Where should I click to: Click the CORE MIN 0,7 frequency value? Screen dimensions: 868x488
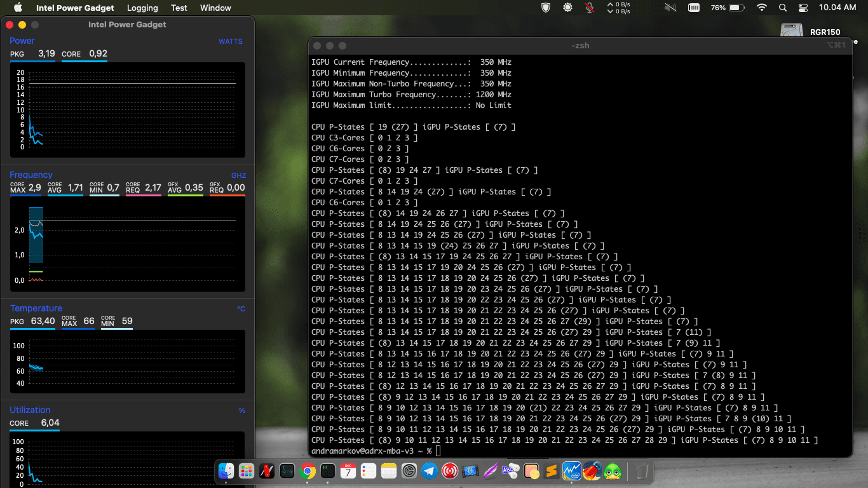(104, 188)
